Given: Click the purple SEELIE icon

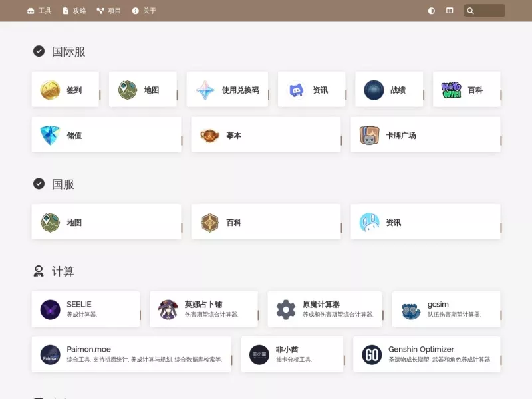Looking at the screenshot, I should pyautogui.click(x=51, y=309).
